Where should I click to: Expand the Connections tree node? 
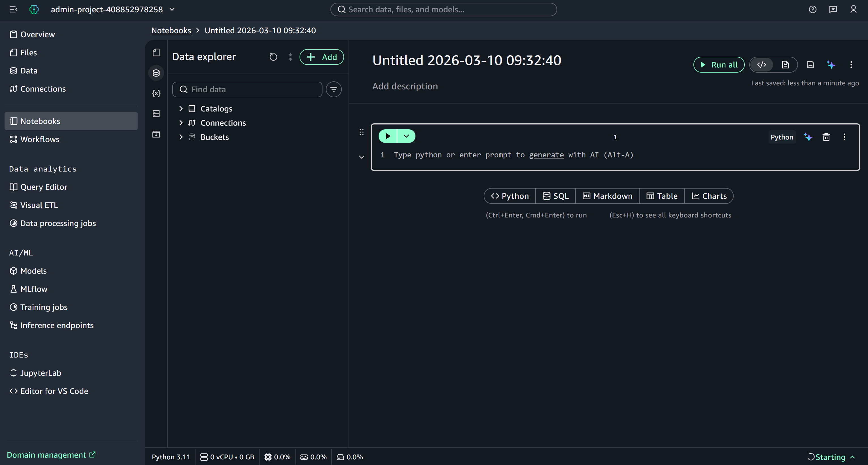tap(181, 123)
